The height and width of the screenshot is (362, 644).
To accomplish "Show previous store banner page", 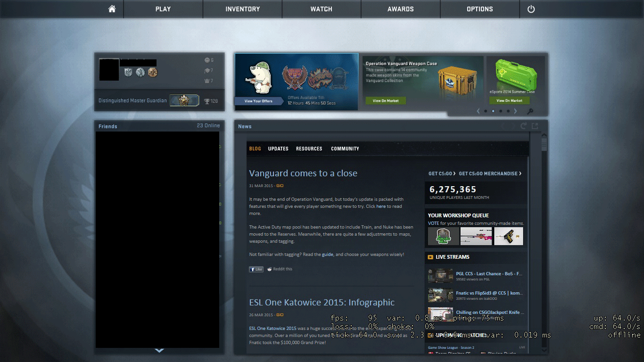I will point(478,111).
